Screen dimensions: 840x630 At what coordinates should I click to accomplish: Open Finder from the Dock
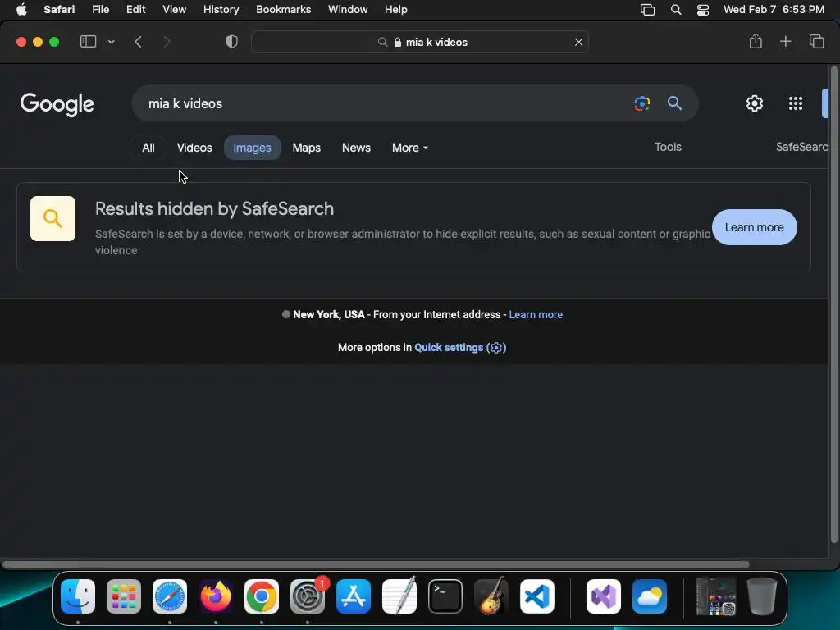pos(78,596)
